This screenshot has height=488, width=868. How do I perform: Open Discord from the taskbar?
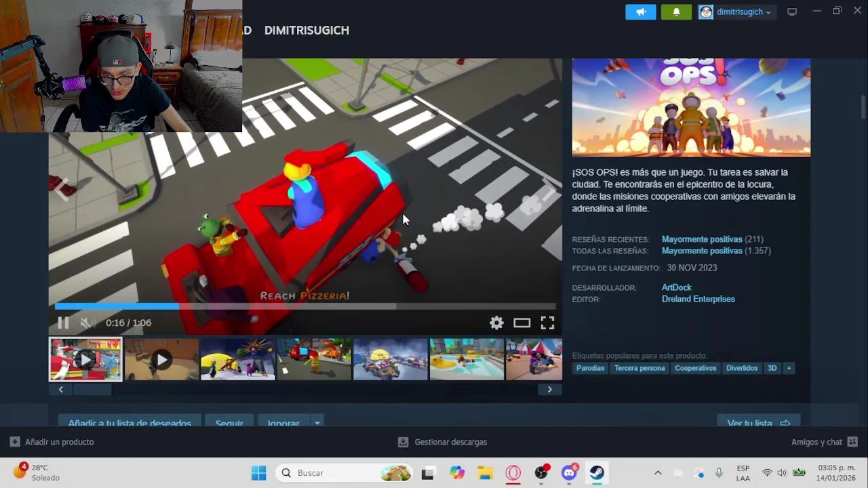click(x=569, y=473)
